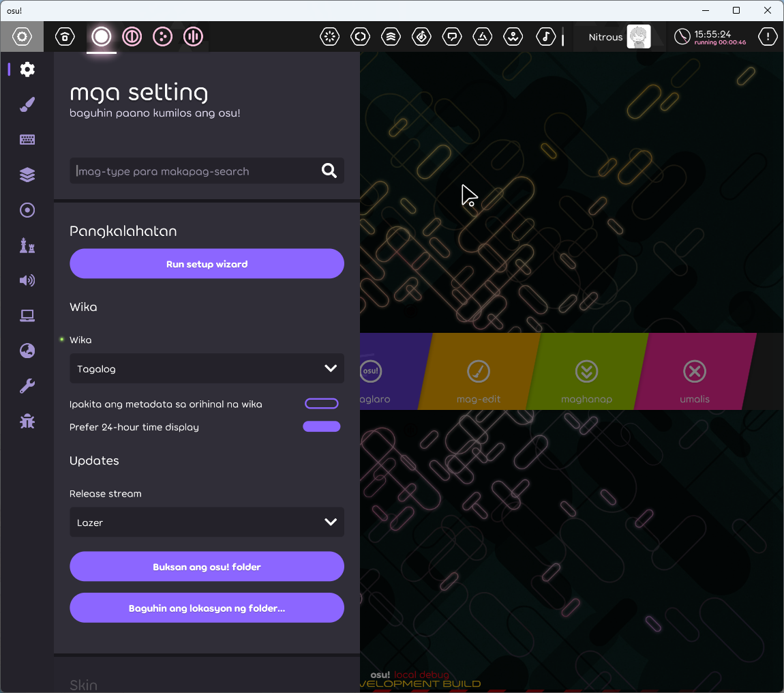Jump to General section gear in sidebar
The height and width of the screenshot is (693, 784).
[x=27, y=70]
